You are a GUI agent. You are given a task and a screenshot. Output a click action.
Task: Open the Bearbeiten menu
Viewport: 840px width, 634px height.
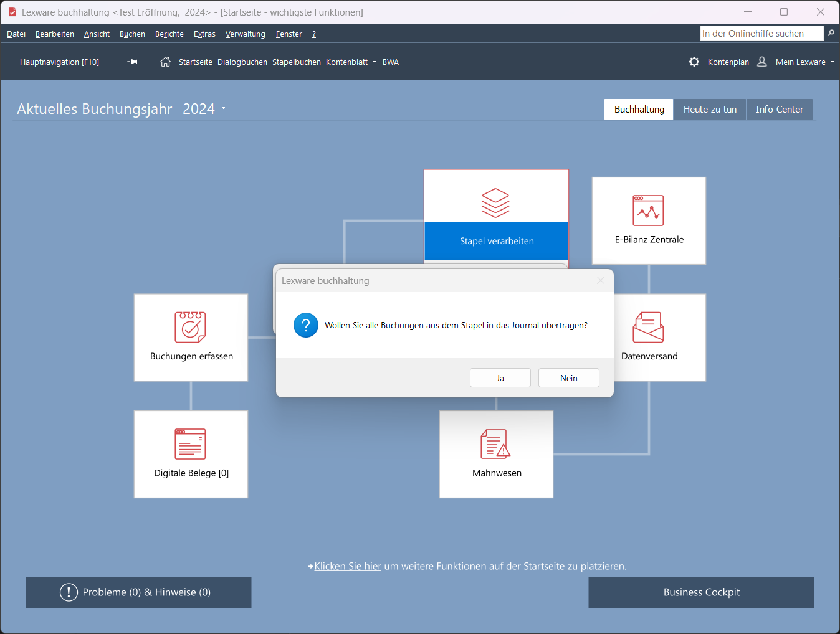click(x=55, y=34)
